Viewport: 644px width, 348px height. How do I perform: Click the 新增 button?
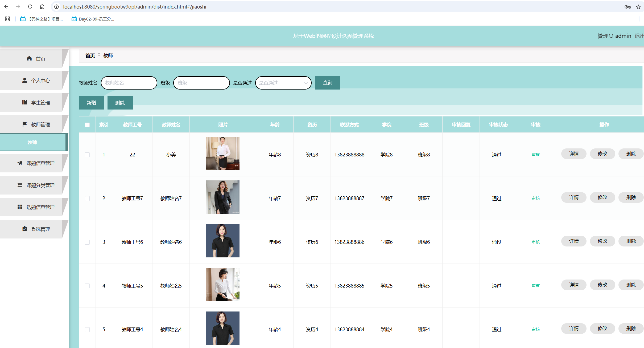click(91, 103)
